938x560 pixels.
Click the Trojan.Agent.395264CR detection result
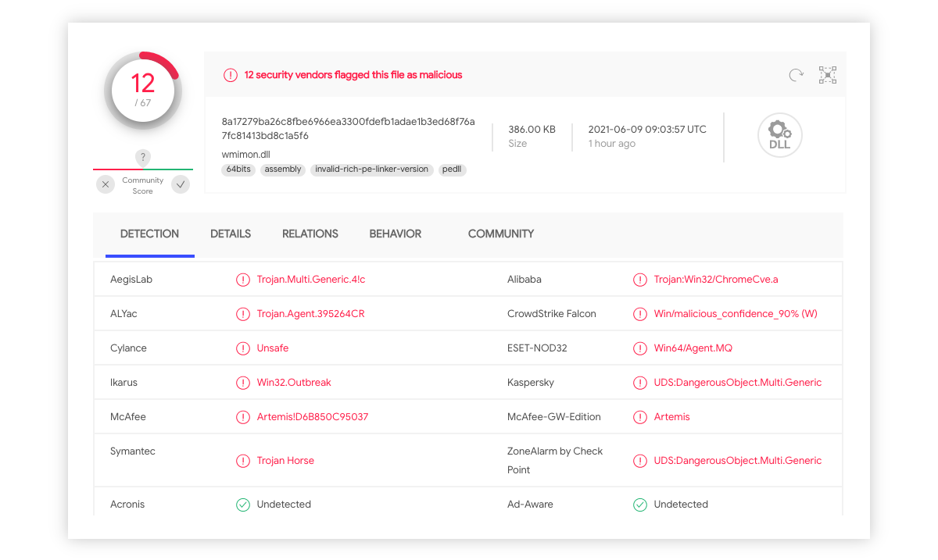click(x=311, y=314)
